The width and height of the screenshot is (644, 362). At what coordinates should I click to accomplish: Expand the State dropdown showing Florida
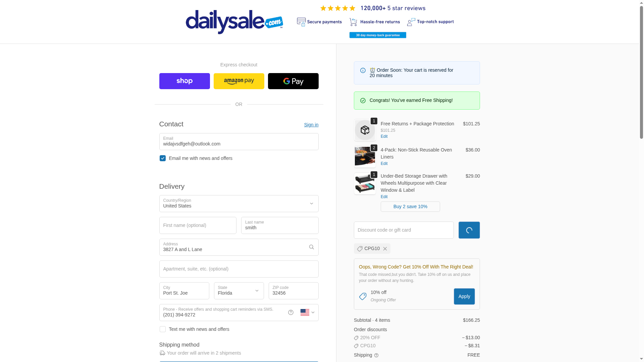pos(239,291)
